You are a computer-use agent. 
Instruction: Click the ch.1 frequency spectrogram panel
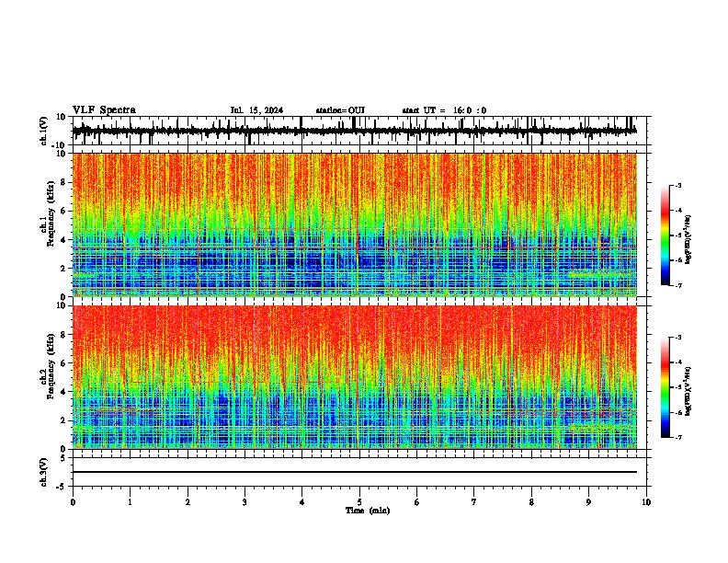(355, 224)
